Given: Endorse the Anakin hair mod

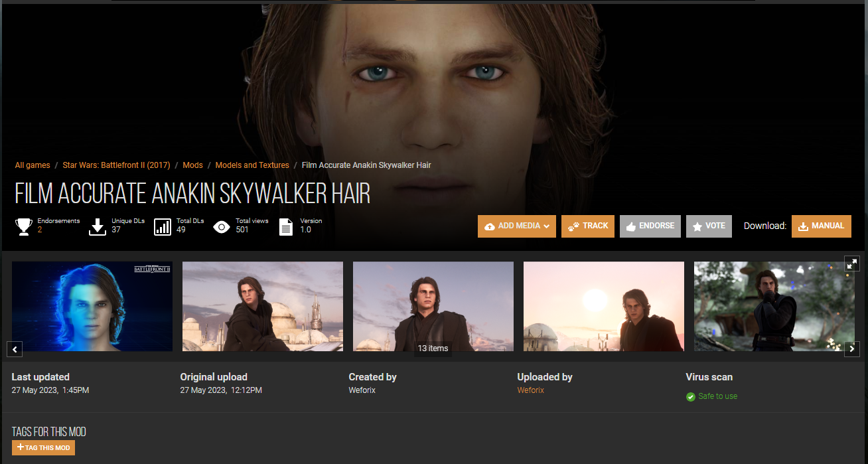Looking at the screenshot, I should 650,226.
